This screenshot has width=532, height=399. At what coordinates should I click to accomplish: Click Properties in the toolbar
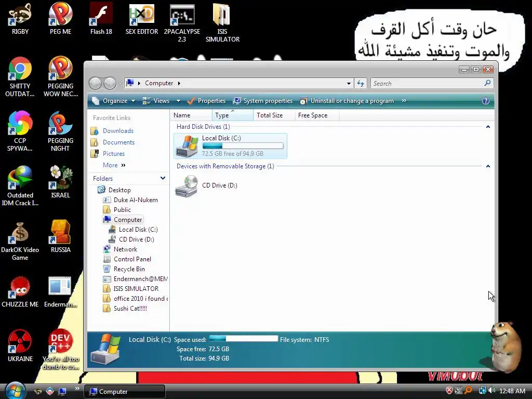point(206,101)
